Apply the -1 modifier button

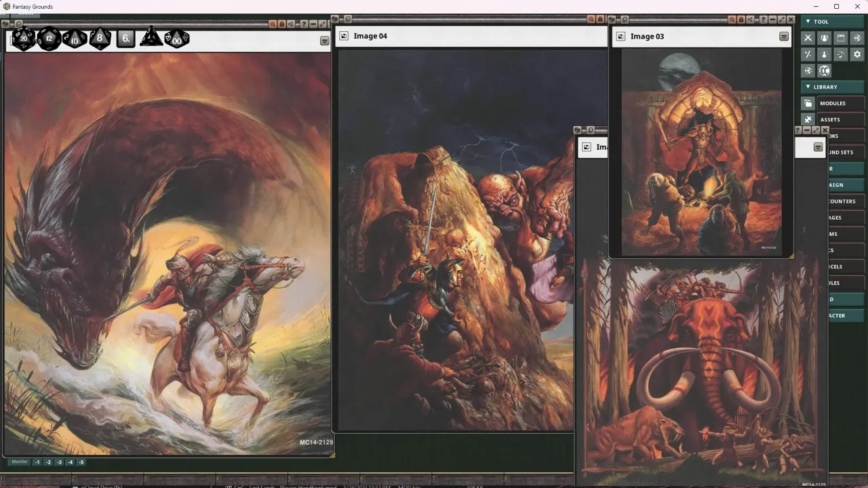coord(37,462)
